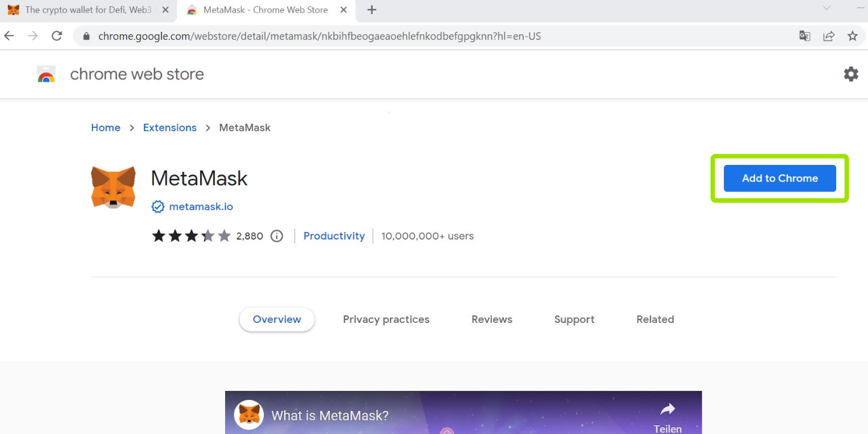Click the 10,000,000+ users text

pos(428,236)
